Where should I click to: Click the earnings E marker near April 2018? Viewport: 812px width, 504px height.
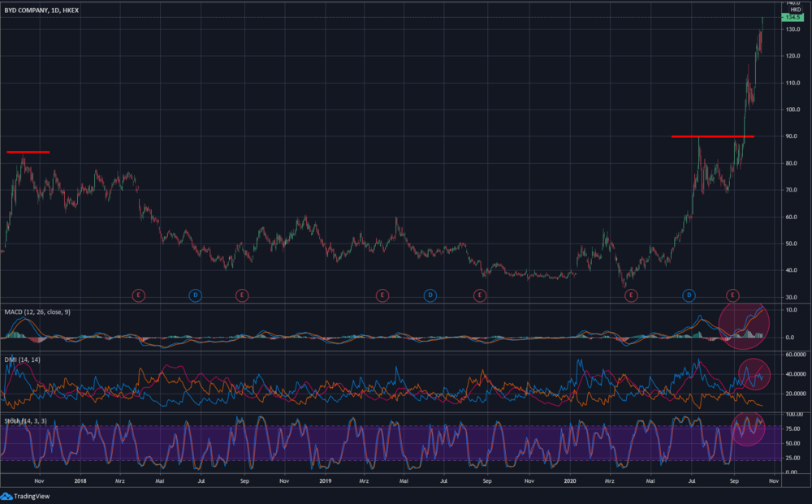[x=138, y=295]
